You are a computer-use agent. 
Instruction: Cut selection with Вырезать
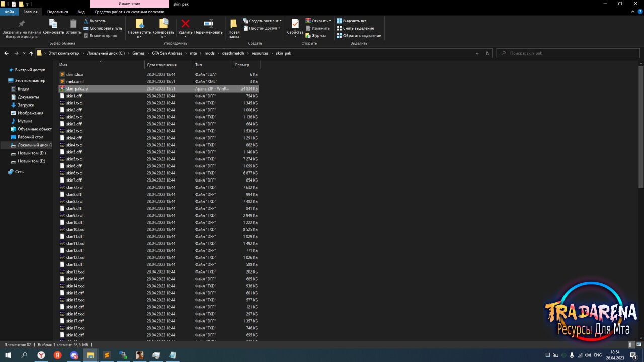(95, 21)
